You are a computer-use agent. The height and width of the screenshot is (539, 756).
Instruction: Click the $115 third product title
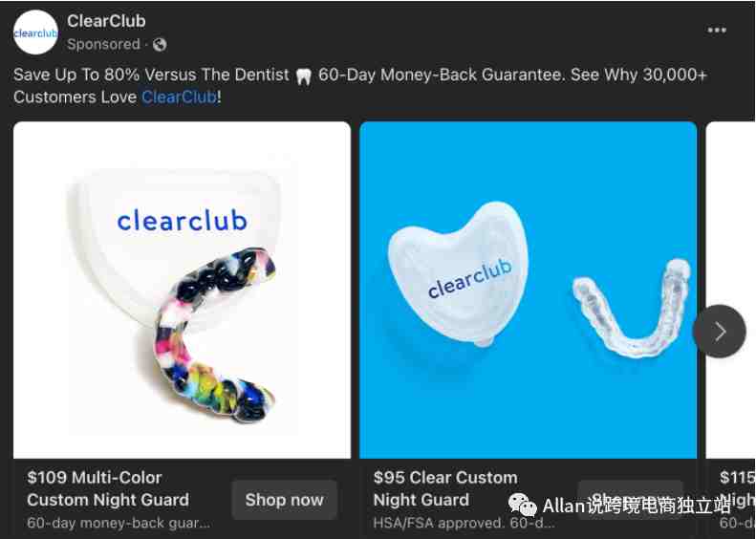click(x=737, y=488)
